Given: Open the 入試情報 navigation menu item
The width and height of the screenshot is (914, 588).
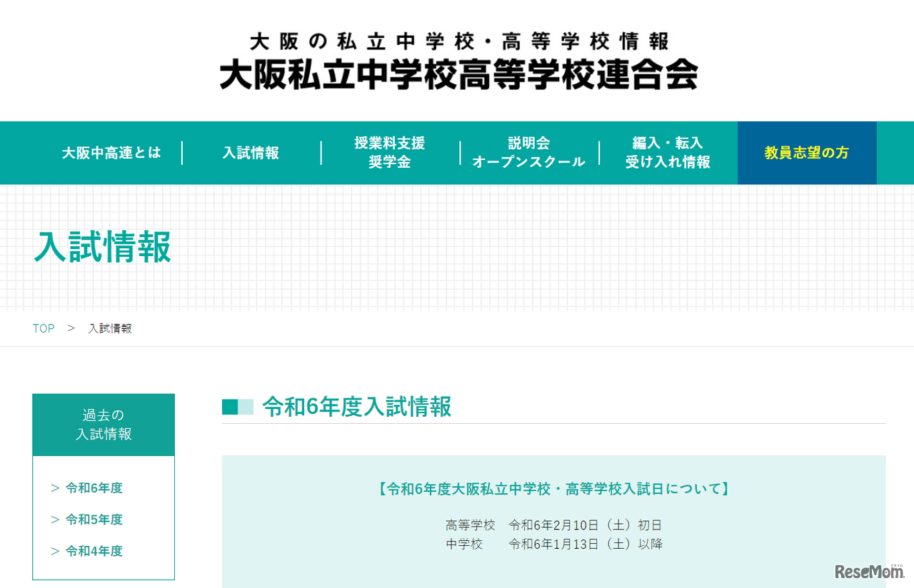Looking at the screenshot, I should click(x=251, y=153).
